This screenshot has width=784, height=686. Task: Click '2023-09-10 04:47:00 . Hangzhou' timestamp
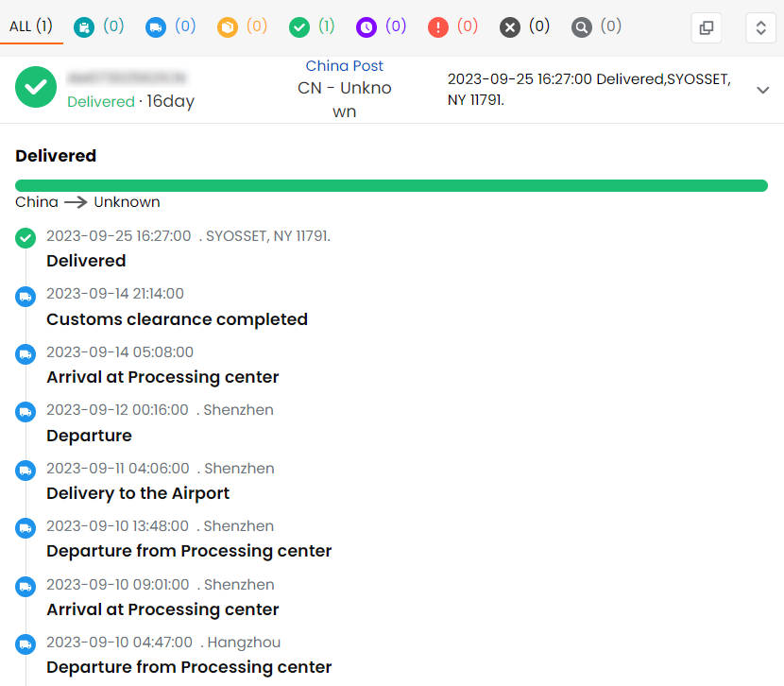click(163, 642)
